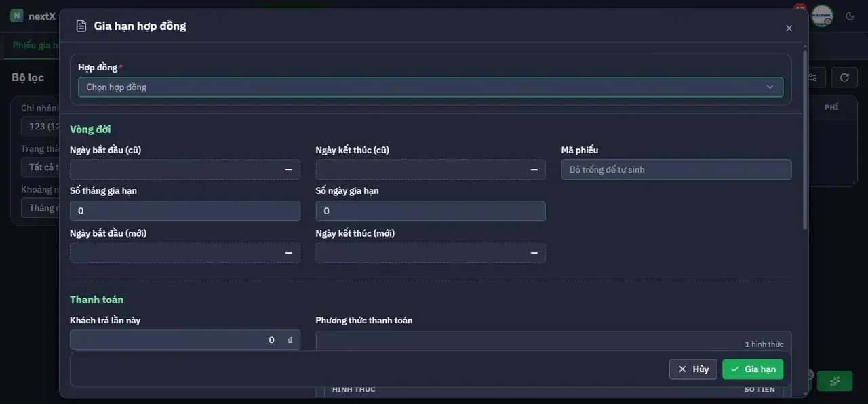Open the Chọn hợp đồng dropdown
The width and height of the screenshot is (868, 404).
coord(431,87)
